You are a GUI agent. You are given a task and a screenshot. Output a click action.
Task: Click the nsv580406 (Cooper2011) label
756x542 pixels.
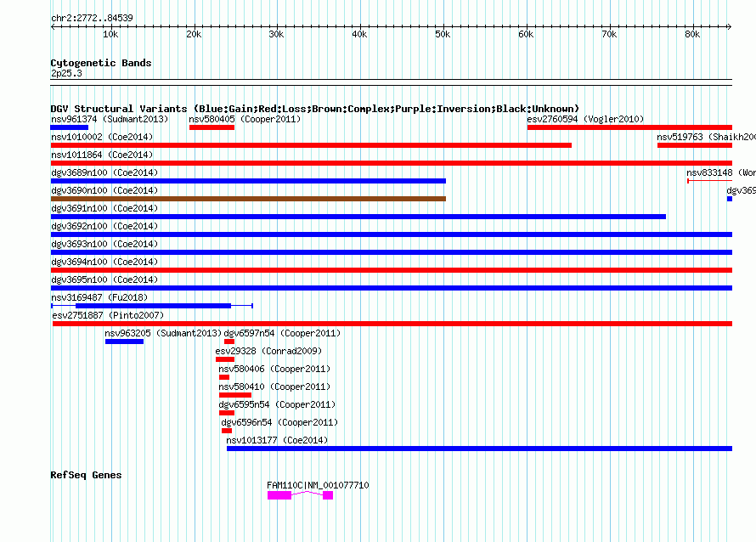coord(274,369)
